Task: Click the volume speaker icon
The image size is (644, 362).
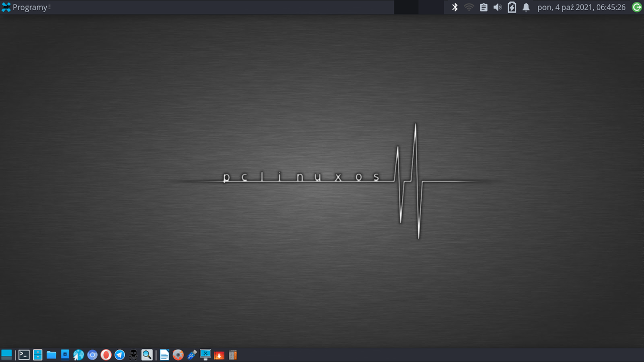Action: (498, 7)
